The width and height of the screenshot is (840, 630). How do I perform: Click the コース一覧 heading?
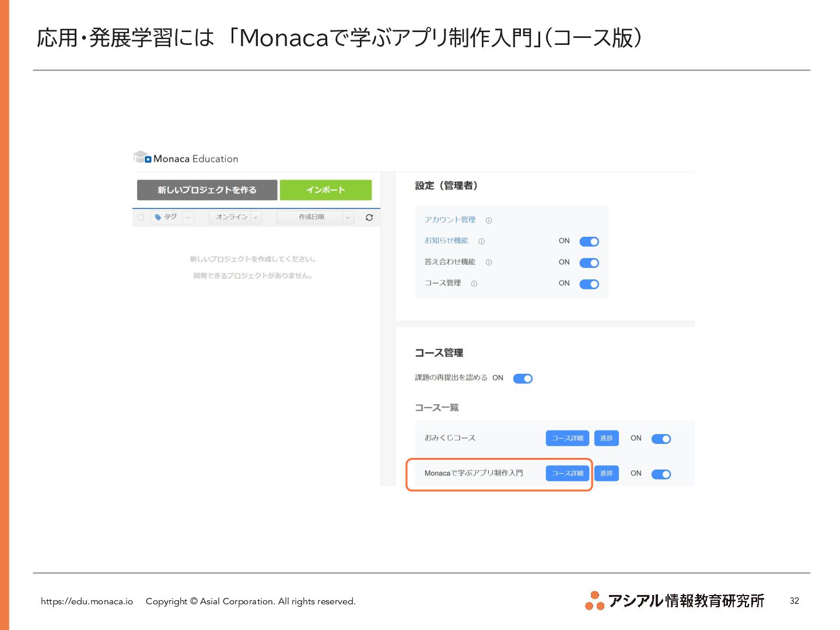click(x=437, y=408)
